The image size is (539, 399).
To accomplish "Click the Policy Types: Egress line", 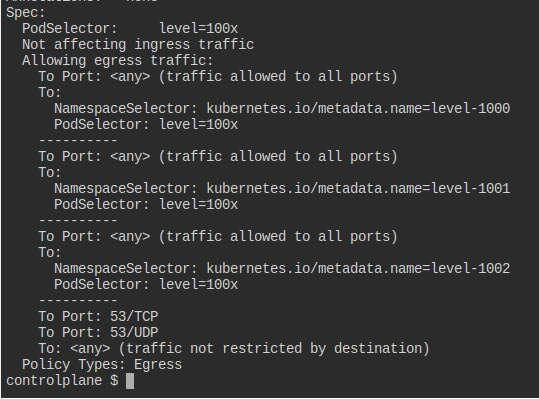I will coord(102,365).
